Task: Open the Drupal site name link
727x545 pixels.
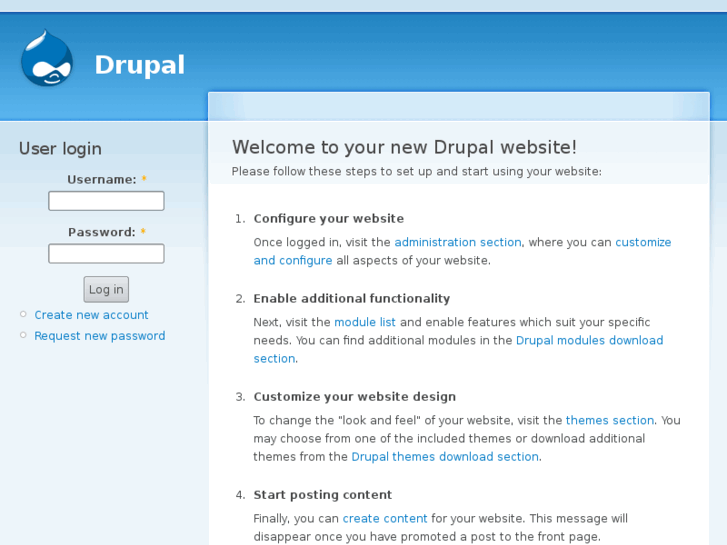Action: pyautogui.click(x=140, y=65)
